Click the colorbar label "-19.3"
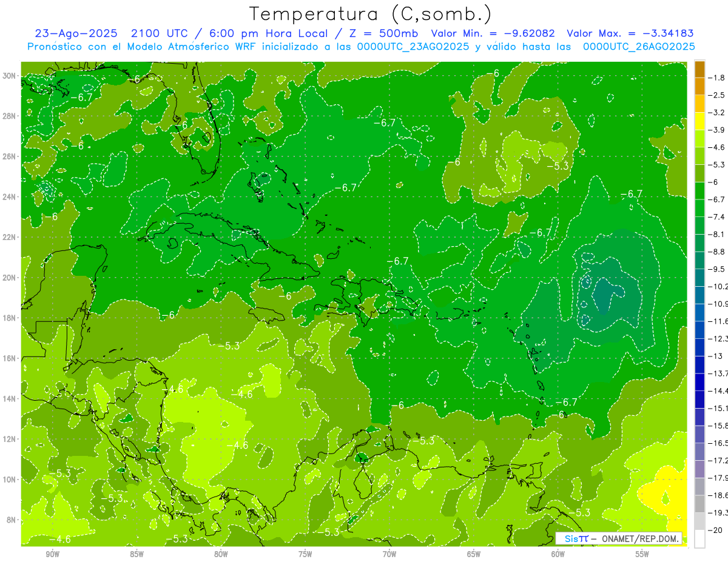 pos(718,513)
